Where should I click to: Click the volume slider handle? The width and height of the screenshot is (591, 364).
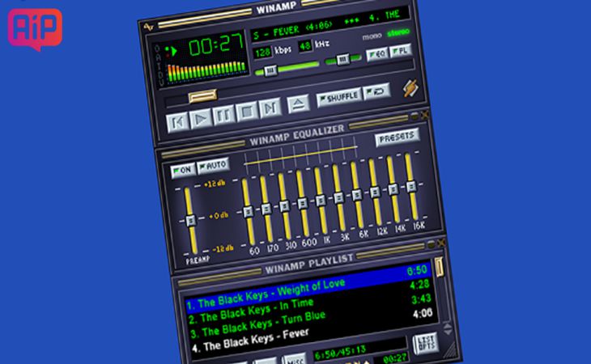coord(270,70)
